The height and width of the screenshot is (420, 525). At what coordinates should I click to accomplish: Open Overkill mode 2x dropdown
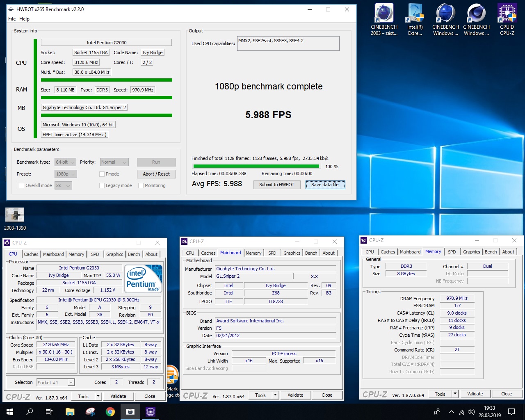tap(63, 186)
